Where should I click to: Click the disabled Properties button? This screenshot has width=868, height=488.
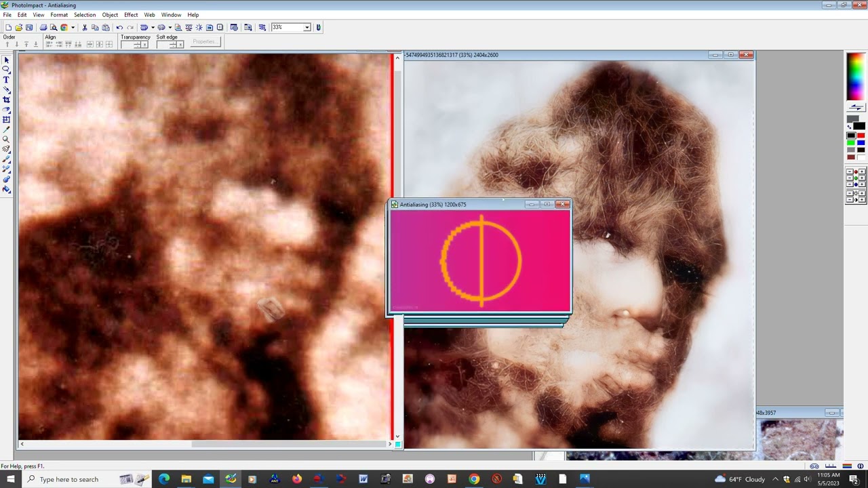205,41
